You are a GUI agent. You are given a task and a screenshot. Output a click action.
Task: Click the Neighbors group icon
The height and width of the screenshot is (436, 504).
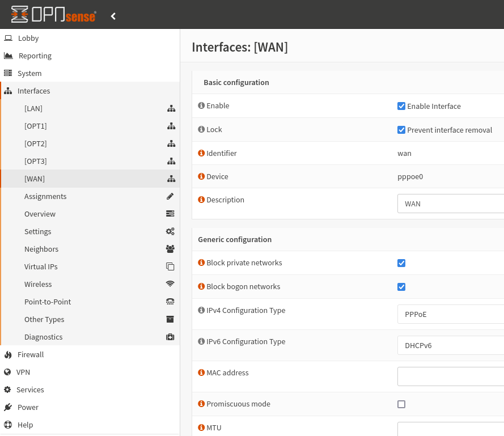point(170,249)
